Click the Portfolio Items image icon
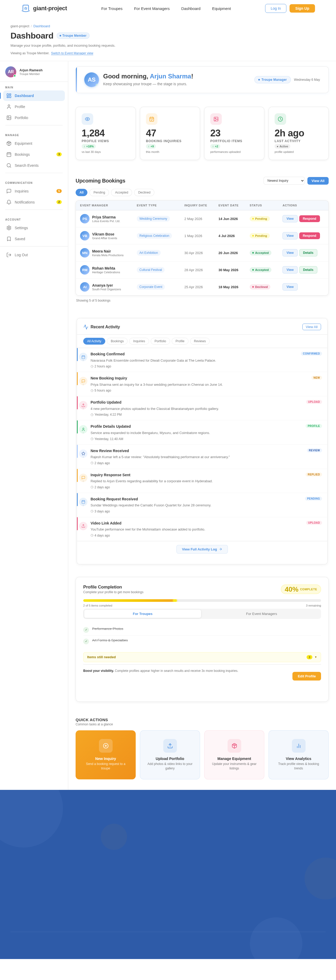This screenshot has height=980, width=336. [x=216, y=119]
